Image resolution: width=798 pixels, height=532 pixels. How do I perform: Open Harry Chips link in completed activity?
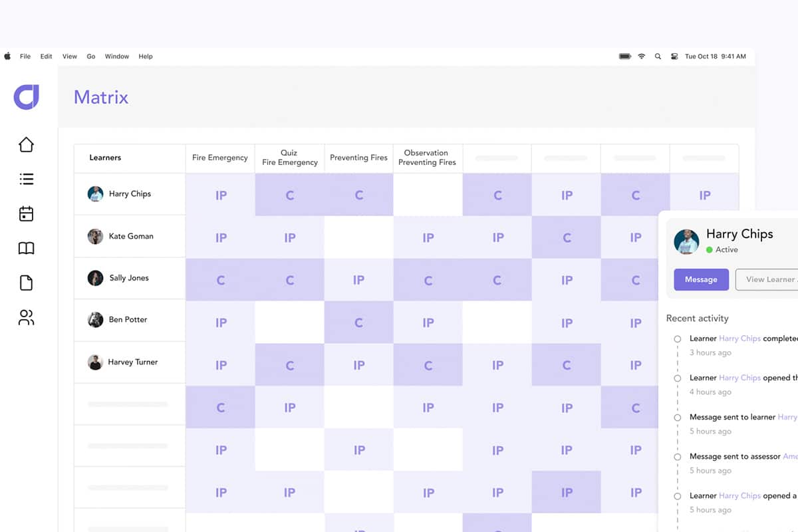pyautogui.click(x=739, y=338)
